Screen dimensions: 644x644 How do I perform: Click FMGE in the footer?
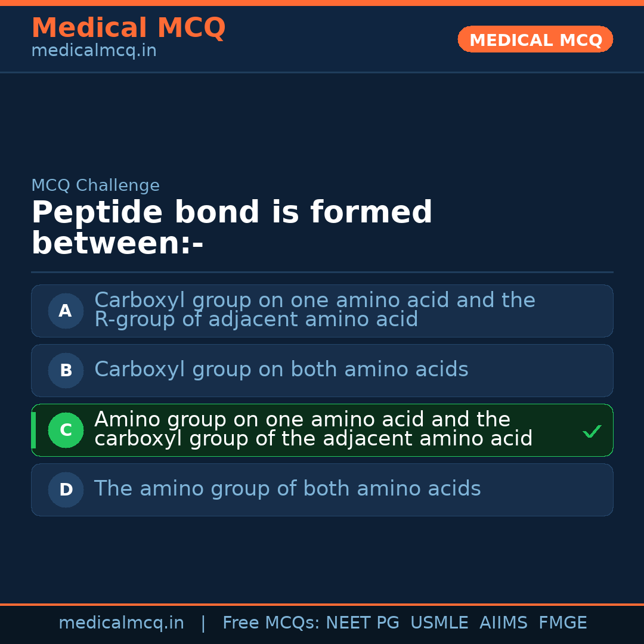click(563, 623)
